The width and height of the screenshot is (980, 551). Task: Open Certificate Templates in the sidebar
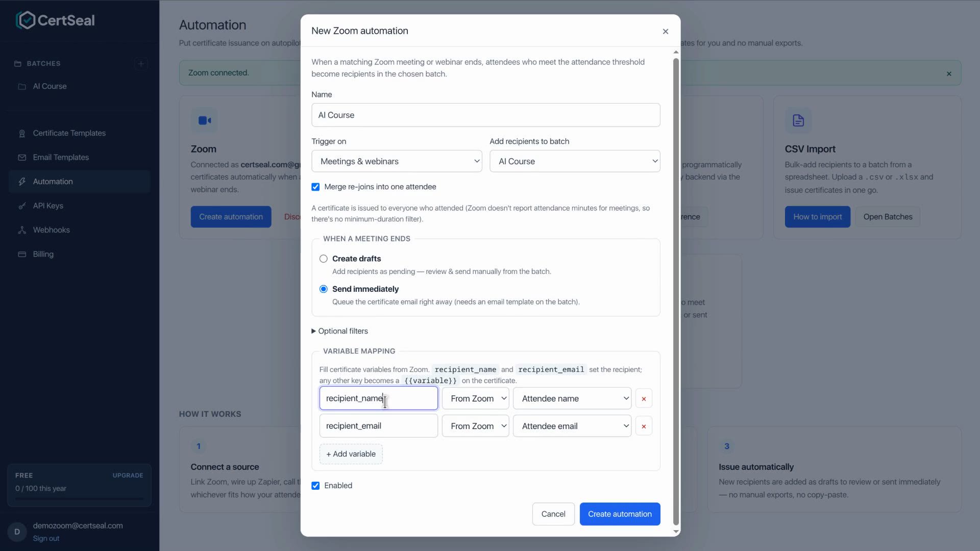(79, 133)
